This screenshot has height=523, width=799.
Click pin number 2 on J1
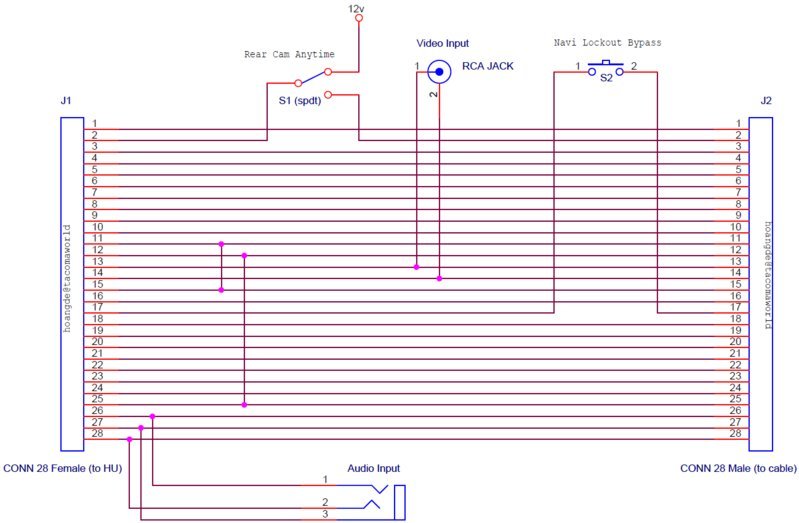94,135
